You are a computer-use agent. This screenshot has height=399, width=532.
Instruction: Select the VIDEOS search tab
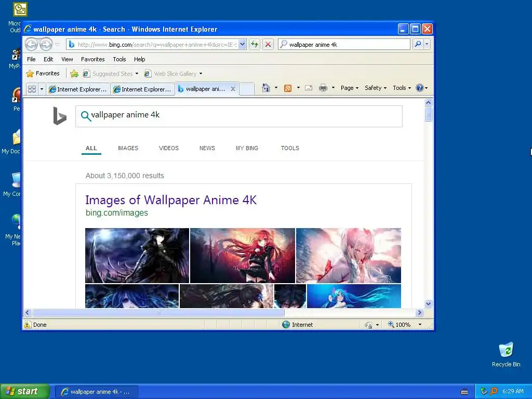coord(169,148)
